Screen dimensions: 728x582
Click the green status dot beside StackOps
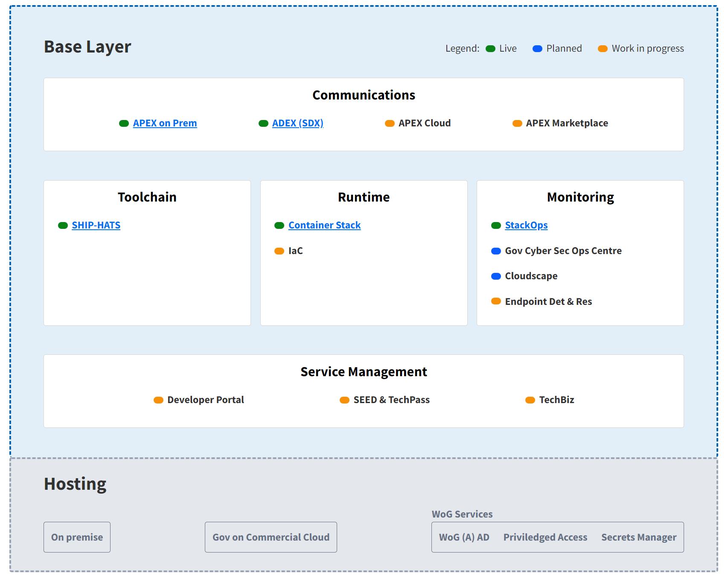(x=496, y=225)
